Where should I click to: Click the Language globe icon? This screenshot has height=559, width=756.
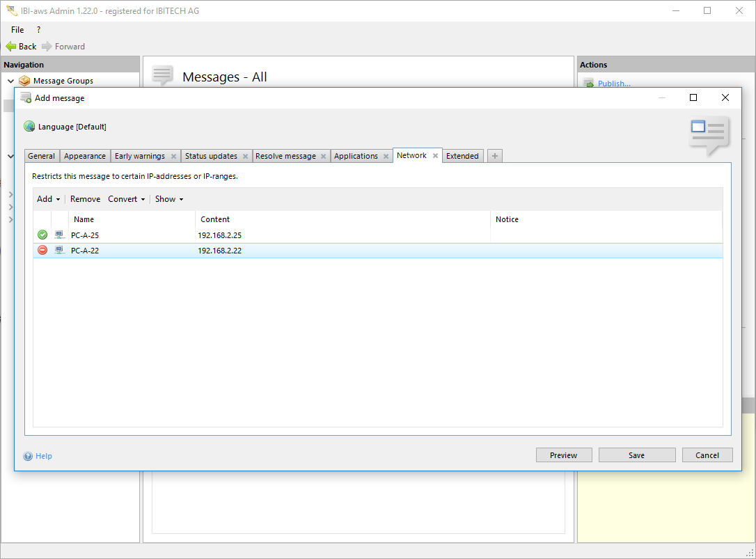point(29,127)
